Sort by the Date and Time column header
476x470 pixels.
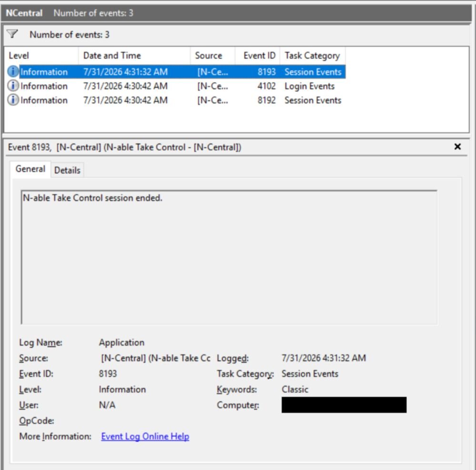(x=135, y=56)
